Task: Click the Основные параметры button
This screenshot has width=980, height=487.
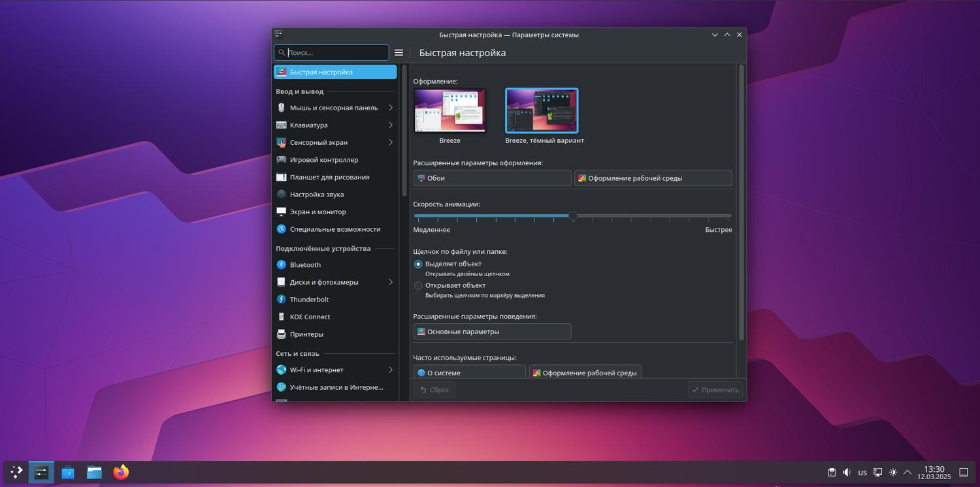Action: click(492, 332)
